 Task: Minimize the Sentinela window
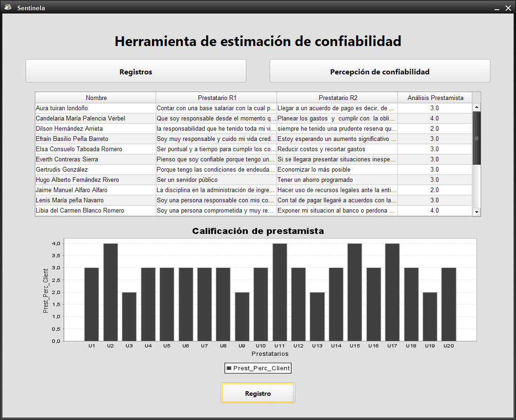[x=497, y=8]
